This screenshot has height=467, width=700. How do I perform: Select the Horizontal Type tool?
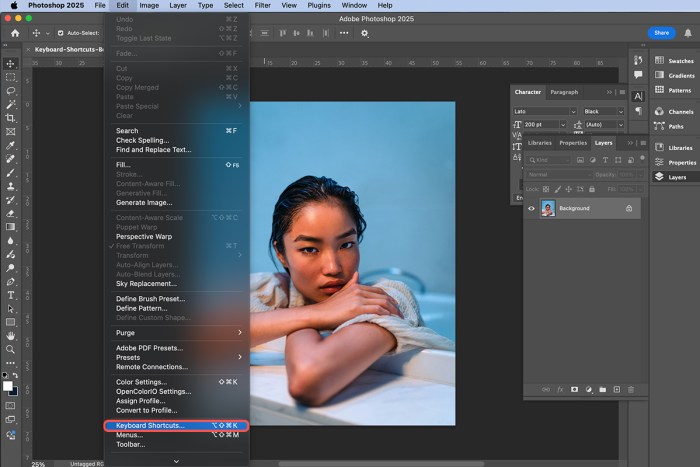click(11, 295)
